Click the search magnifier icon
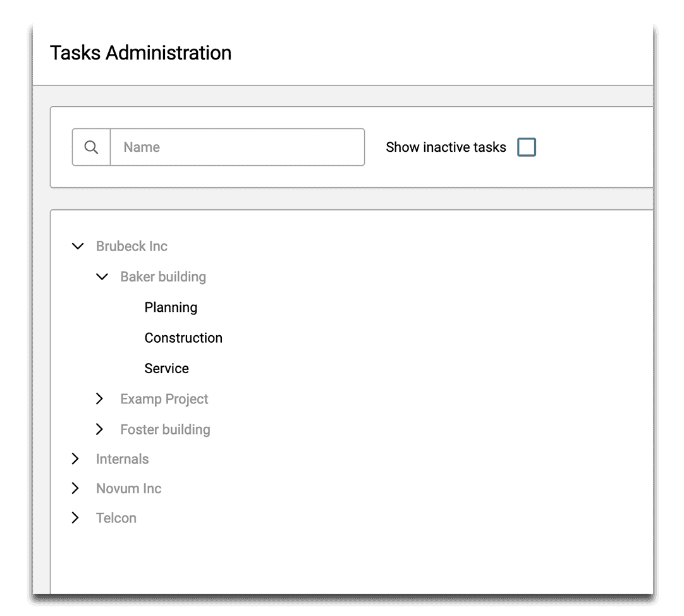Screen dimensions: 684x616 [91, 147]
